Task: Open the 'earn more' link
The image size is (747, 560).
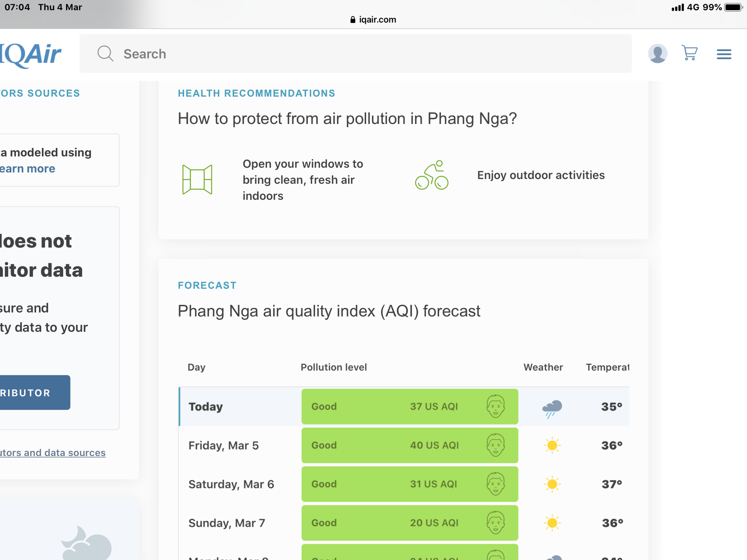Action: tap(28, 169)
